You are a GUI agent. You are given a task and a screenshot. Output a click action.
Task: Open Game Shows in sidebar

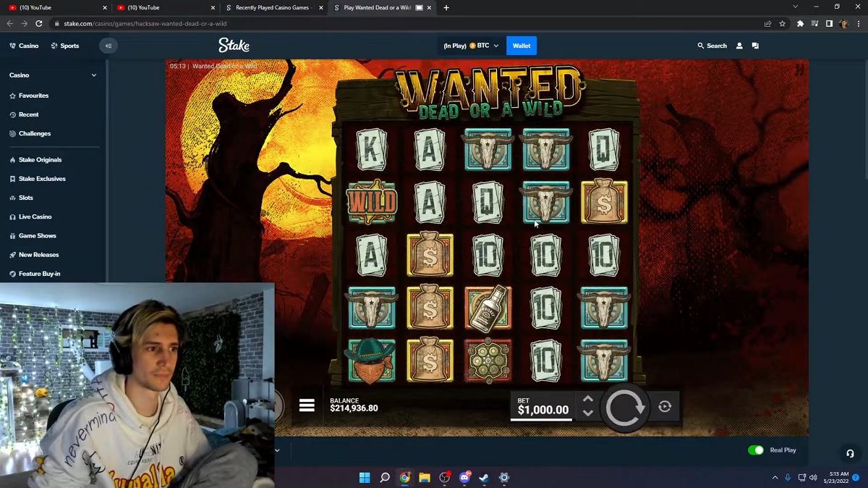33,235
